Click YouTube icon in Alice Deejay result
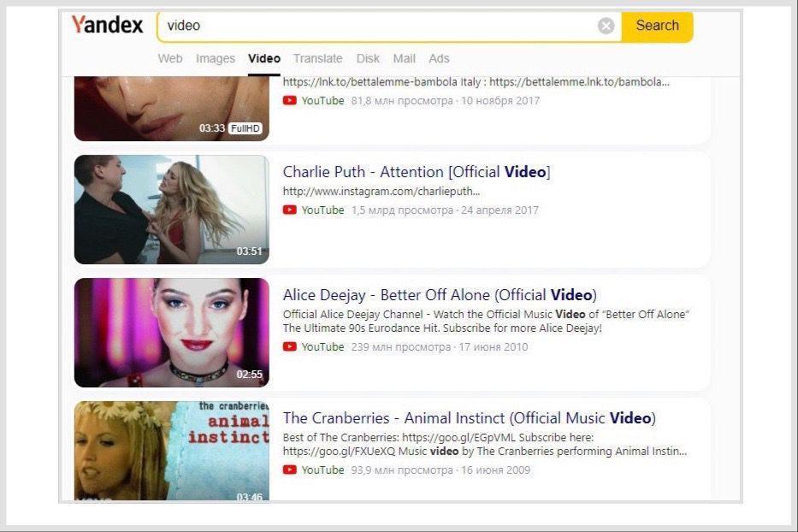This screenshot has width=798, height=532. [290, 346]
